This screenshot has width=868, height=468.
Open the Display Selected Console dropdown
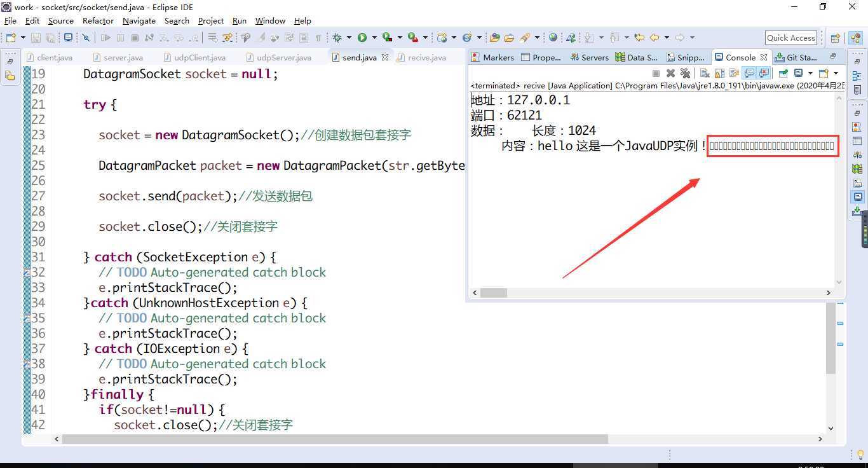tap(810, 72)
